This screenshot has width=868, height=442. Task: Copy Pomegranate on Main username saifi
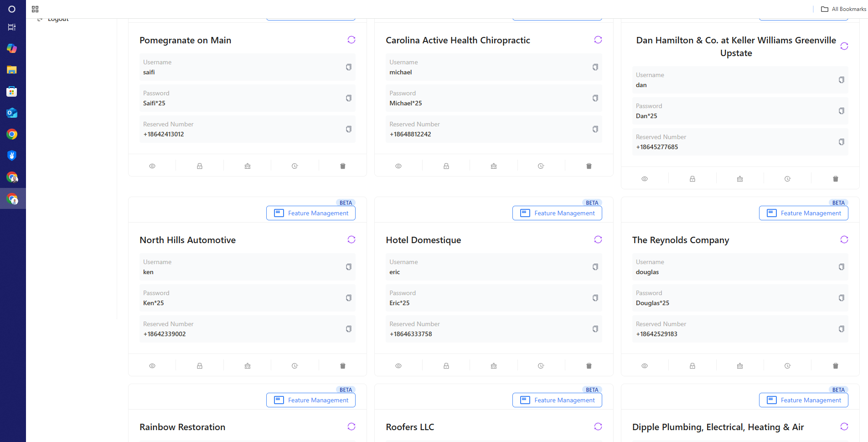349,67
